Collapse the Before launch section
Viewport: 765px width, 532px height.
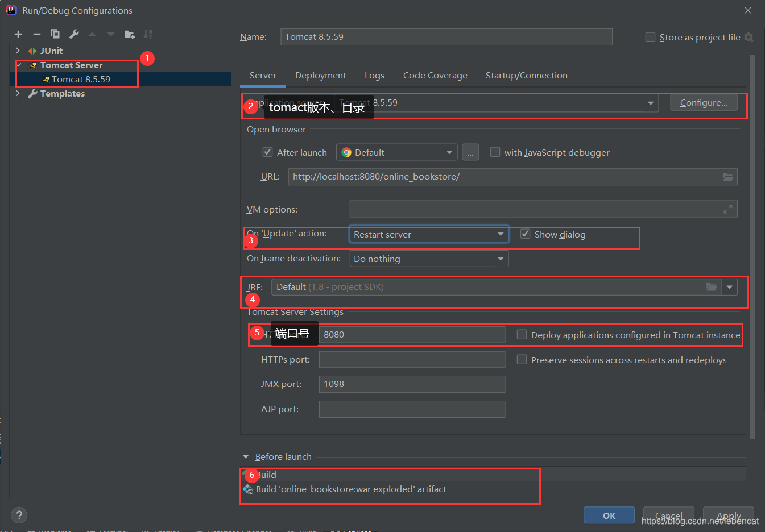[x=246, y=456]
